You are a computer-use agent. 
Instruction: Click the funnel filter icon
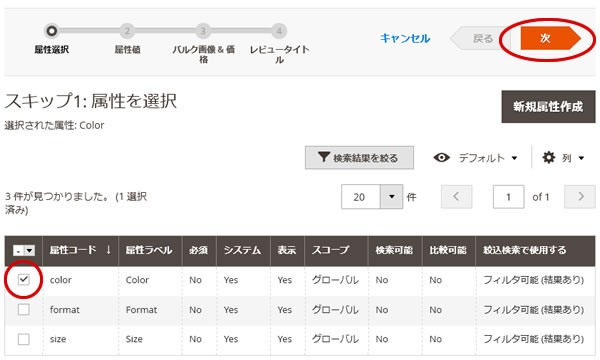(324, 157)
